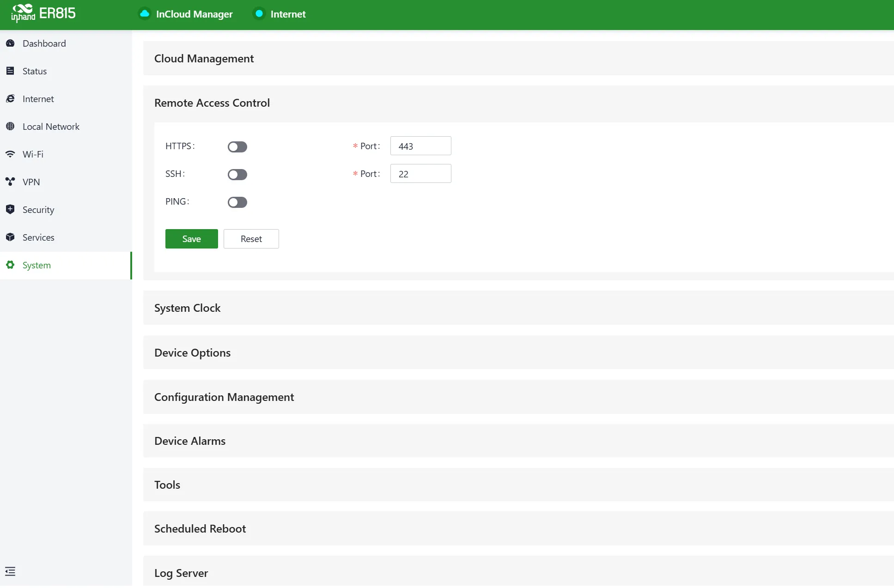Focus the HTTPS port field showing 443
Viewport: 894px width, 588px height.
pos(421,146)
